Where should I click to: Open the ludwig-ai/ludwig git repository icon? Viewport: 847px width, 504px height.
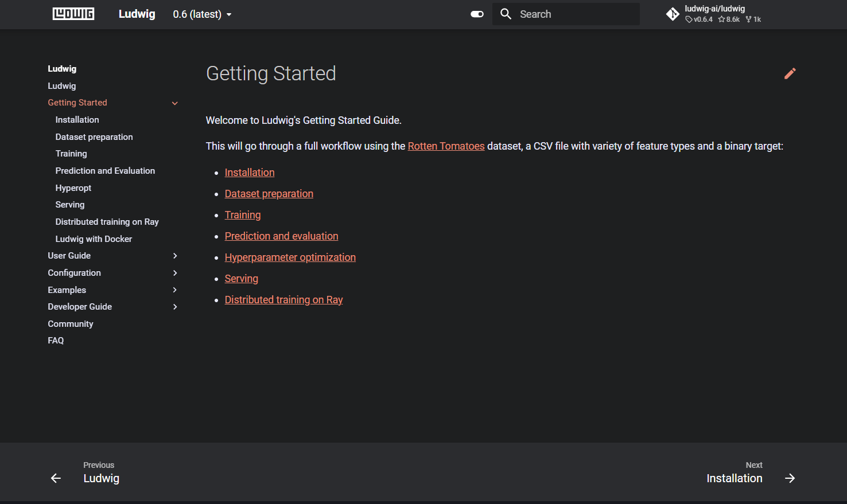673,14
